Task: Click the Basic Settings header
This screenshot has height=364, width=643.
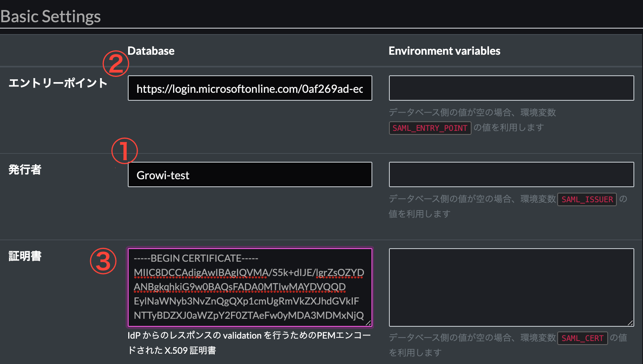Action: coord(50,16)
